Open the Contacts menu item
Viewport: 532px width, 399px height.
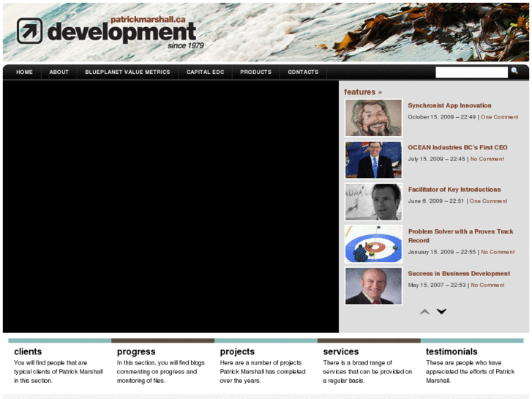click(304, 72)
